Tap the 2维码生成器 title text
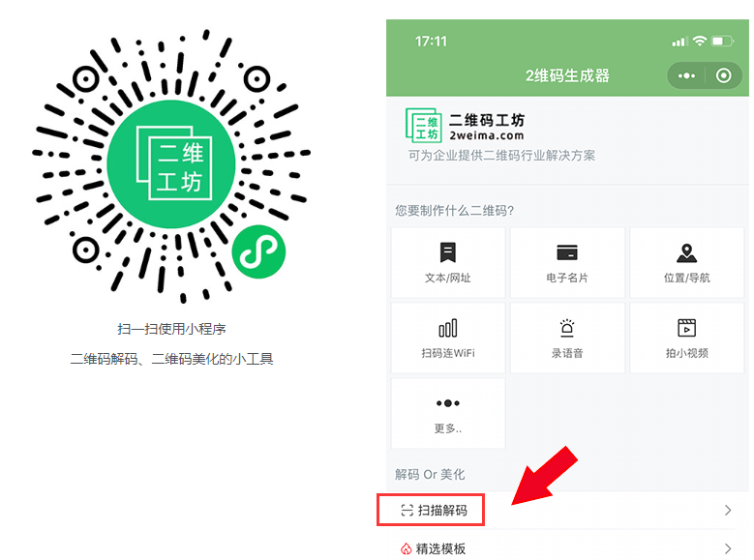Screen dimensions: 754x560 coord(567,75)
